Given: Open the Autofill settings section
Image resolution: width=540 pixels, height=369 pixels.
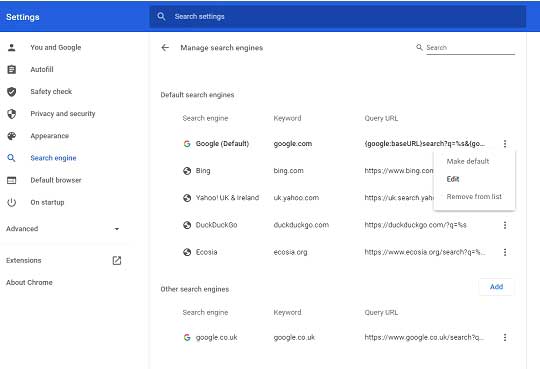Looking at the screenshot, I should tap(42, 70).
